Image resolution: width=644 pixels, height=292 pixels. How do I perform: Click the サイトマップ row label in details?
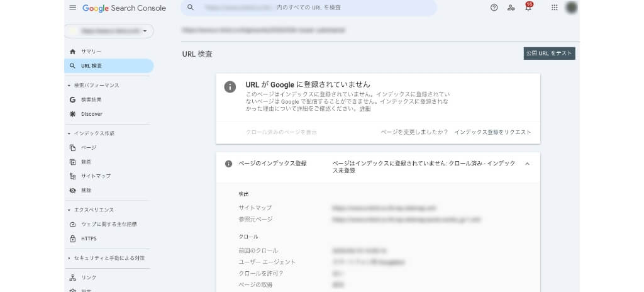[x=255, y=208]
